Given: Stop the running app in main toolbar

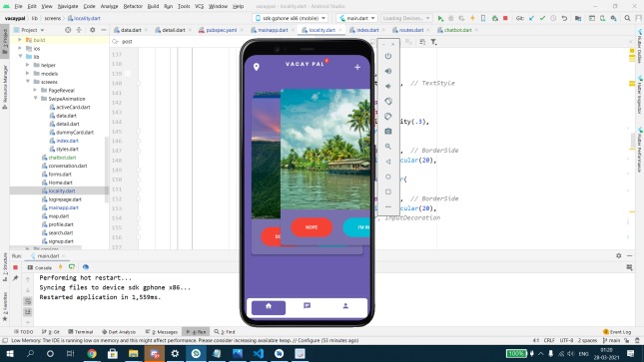Looking at the screenshot, I should click(505, 19).
